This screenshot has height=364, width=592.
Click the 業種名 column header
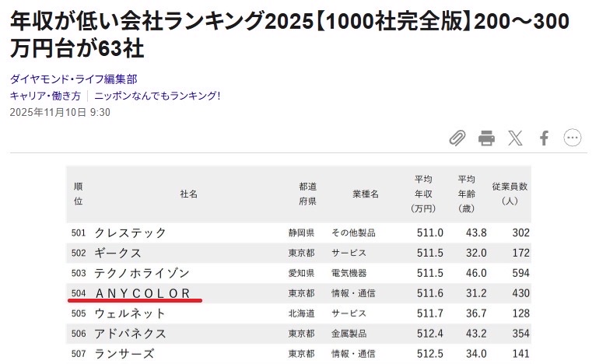click(365, 194)
